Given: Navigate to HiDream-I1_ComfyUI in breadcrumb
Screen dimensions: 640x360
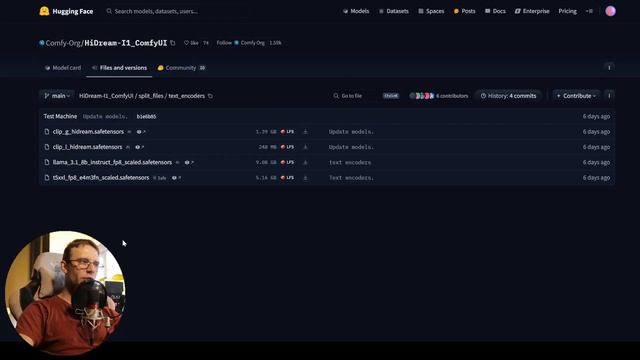Looking at the screenshot, I should [106, 96].
